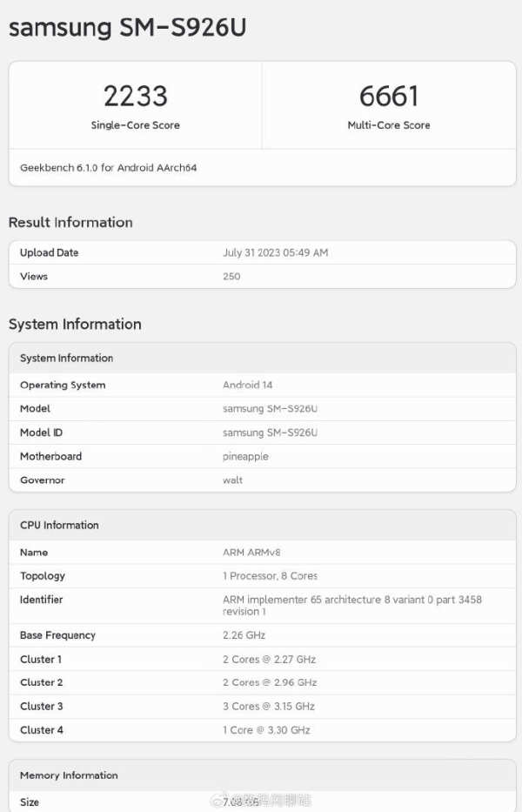Click the 'Multi-Core Score' label
This screenshot has width=522, height=812.
click(389, 125)
